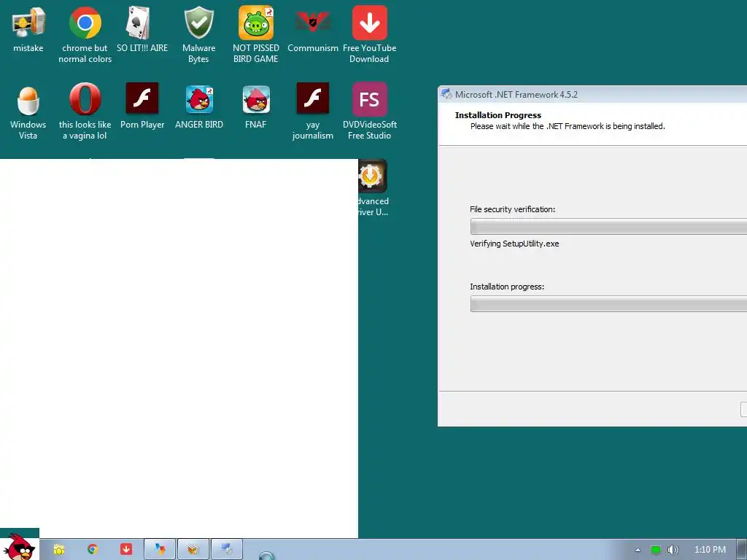The height and width of the screenshot is (560, 747).
Task: Click the Microsoft .NET Framework 4.5.2 title bar
Action: point(592,94)
